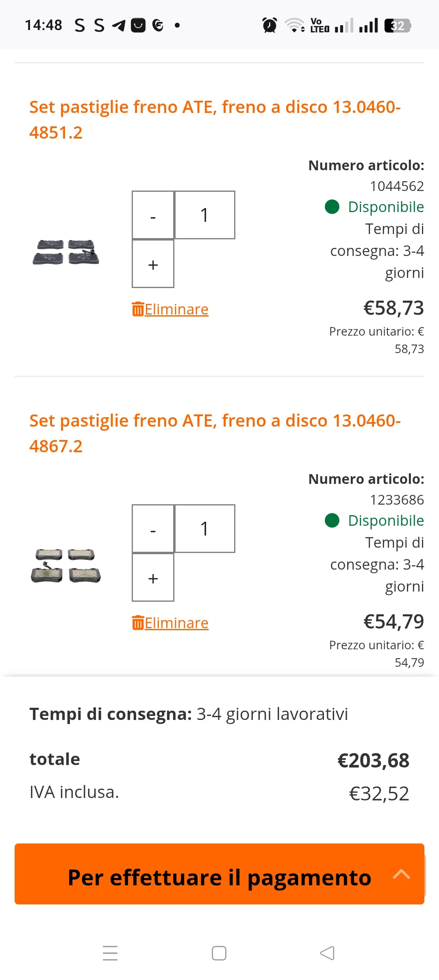View thumbnail of dark ATE brake pads
439x980 pixels.
pyautogui.click(x=66, y=252)
